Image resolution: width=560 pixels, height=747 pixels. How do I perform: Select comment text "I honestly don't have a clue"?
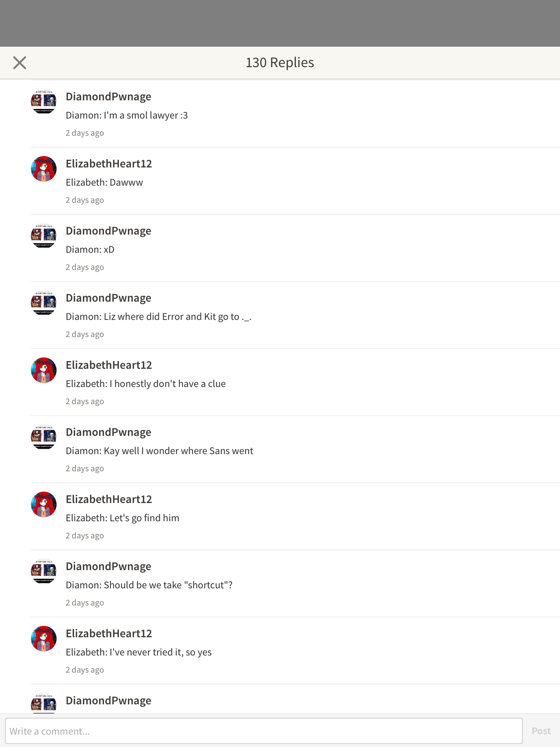click(x=168, y=384)
